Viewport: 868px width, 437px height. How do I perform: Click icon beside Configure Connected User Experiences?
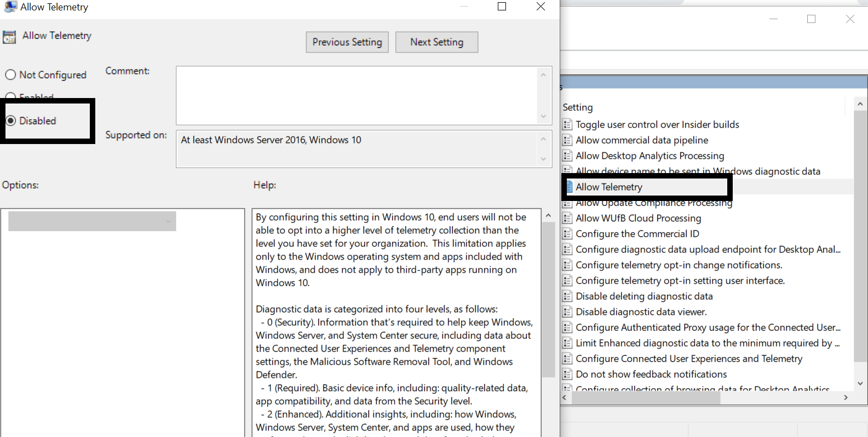click(x=567, y=359)
